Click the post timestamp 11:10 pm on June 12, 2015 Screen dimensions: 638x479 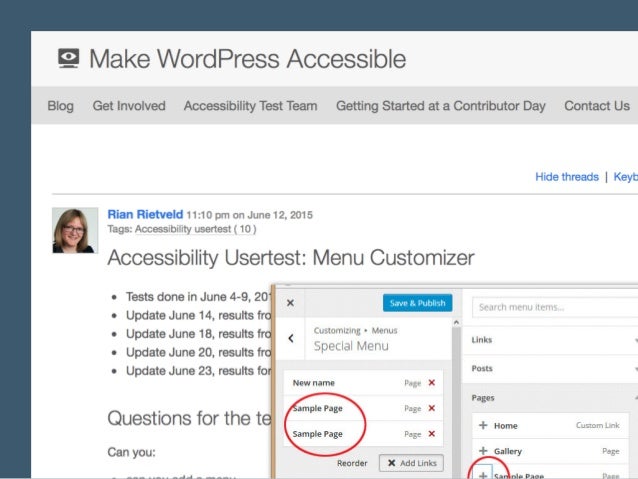(249, 215)
